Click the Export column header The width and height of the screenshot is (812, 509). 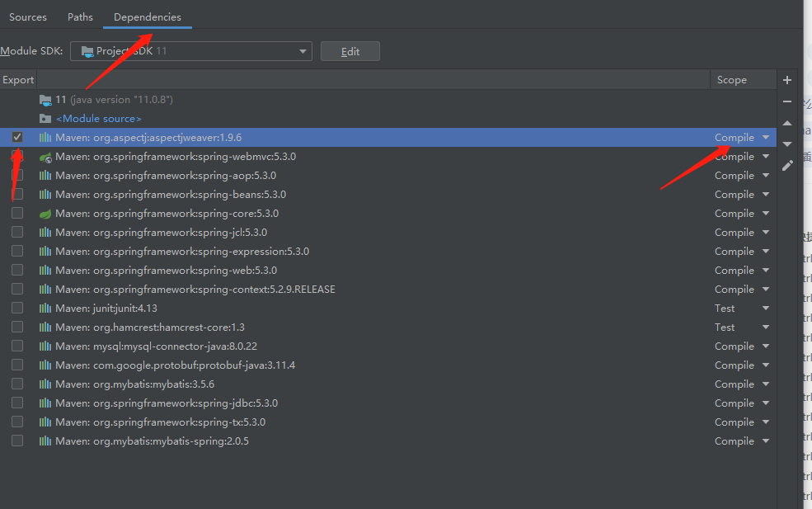18,79
